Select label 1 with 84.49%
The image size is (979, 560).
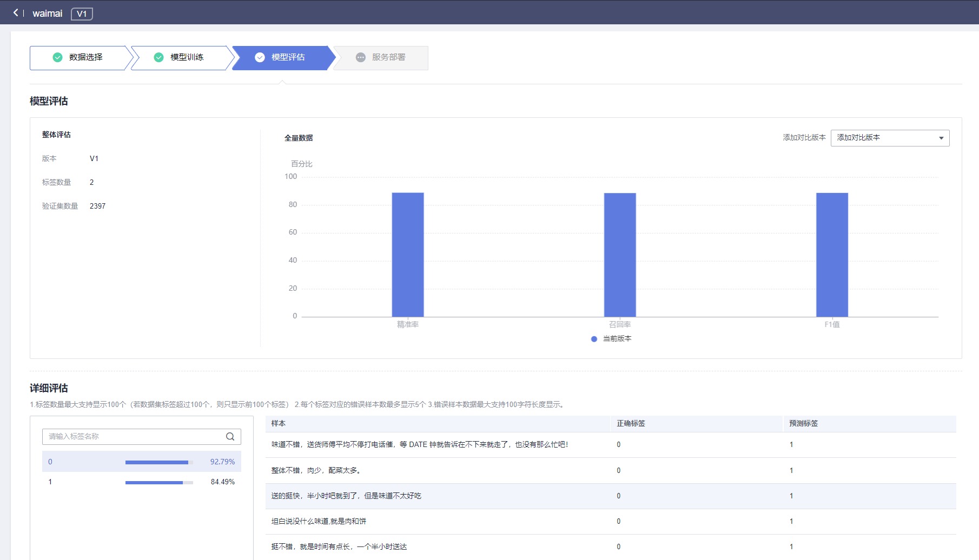(141, 482)
